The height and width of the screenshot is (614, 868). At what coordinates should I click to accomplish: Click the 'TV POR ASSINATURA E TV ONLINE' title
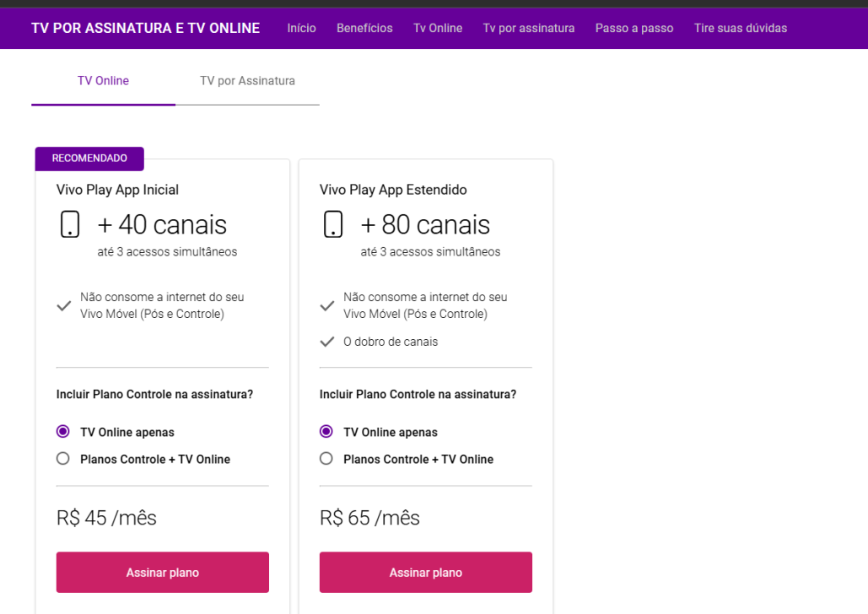146,28
